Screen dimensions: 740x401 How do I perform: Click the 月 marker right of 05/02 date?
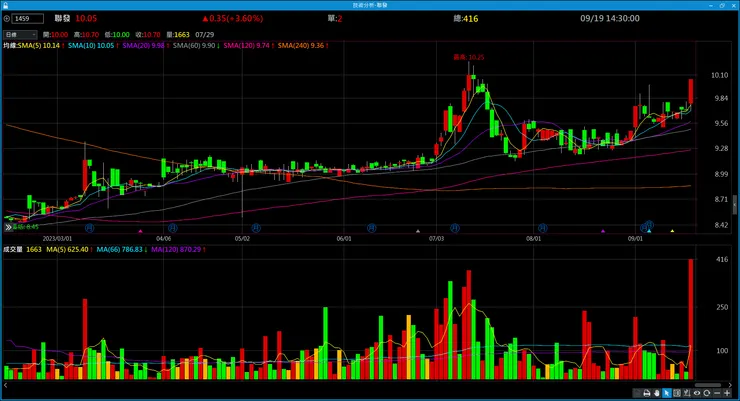pyautogui.click(x=256, y=228)
